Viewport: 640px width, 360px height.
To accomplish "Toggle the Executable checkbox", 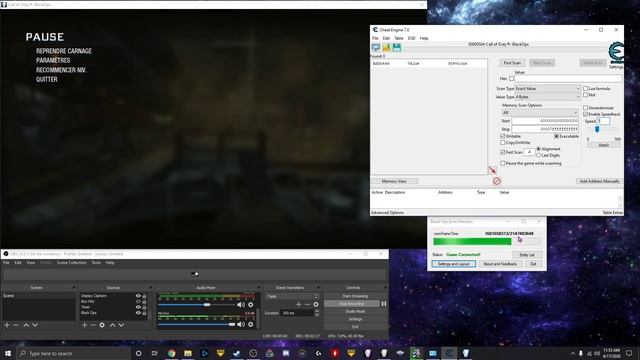I will 556,136.
